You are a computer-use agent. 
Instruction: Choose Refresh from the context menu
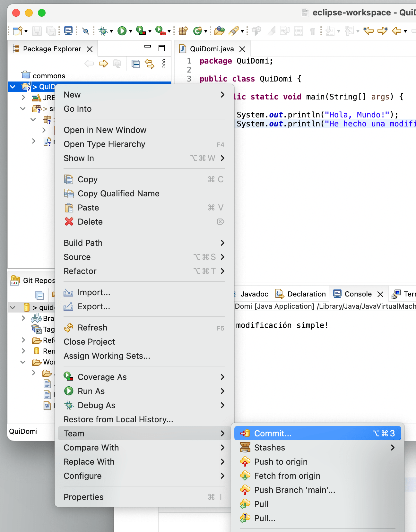pos(144,327)
